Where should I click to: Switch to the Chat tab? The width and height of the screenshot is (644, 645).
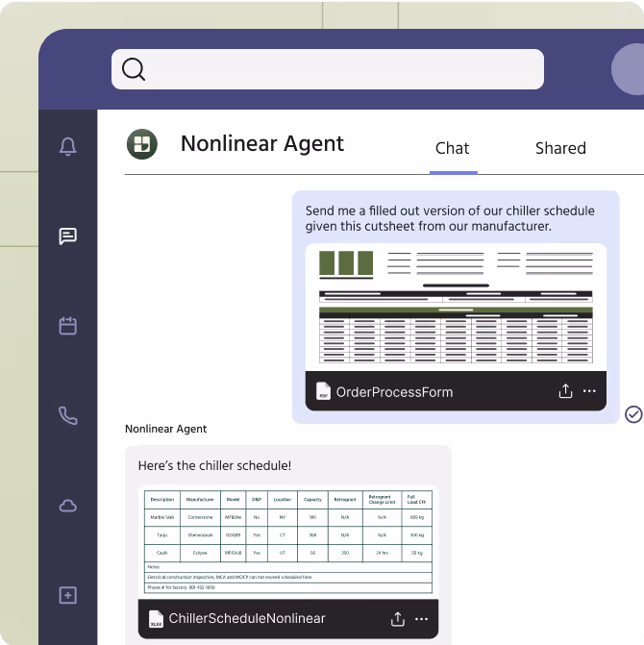point(452,148)
